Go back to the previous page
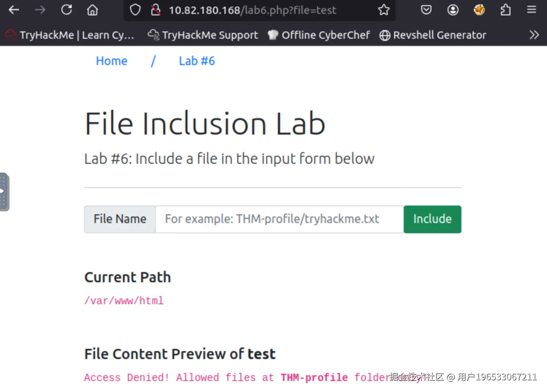 [x=14, y=10]
